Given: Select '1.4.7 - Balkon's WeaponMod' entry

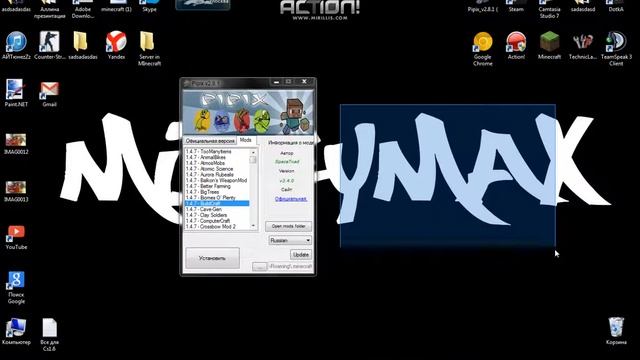Looking at the screenshot, I should coord(217,180).
